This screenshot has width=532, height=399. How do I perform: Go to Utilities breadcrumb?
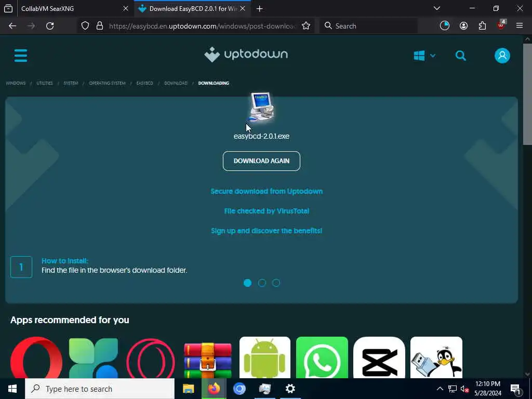pos(45,83)
